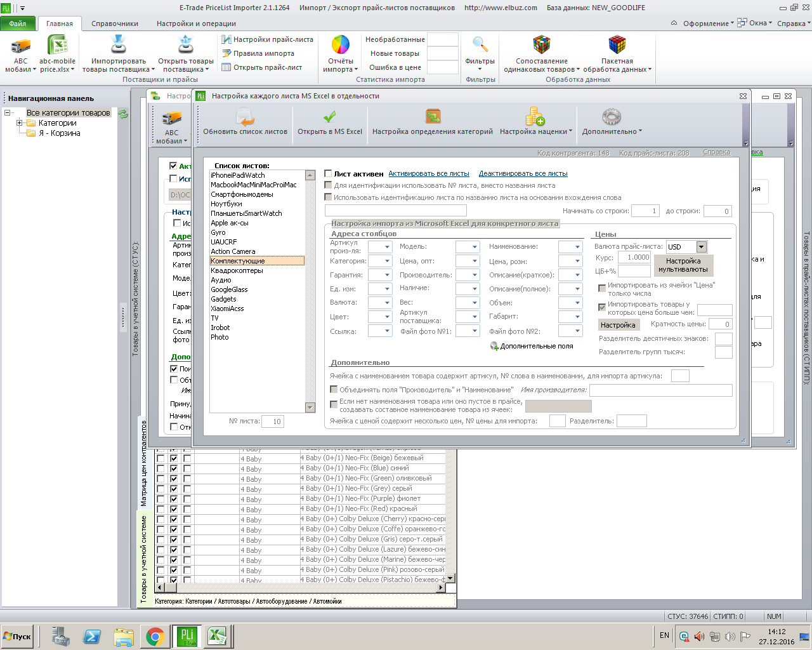This screenshot has width=812, height=650.
Task: Click the sheet list vertical scrollbar track
Action: click(310, 291)
